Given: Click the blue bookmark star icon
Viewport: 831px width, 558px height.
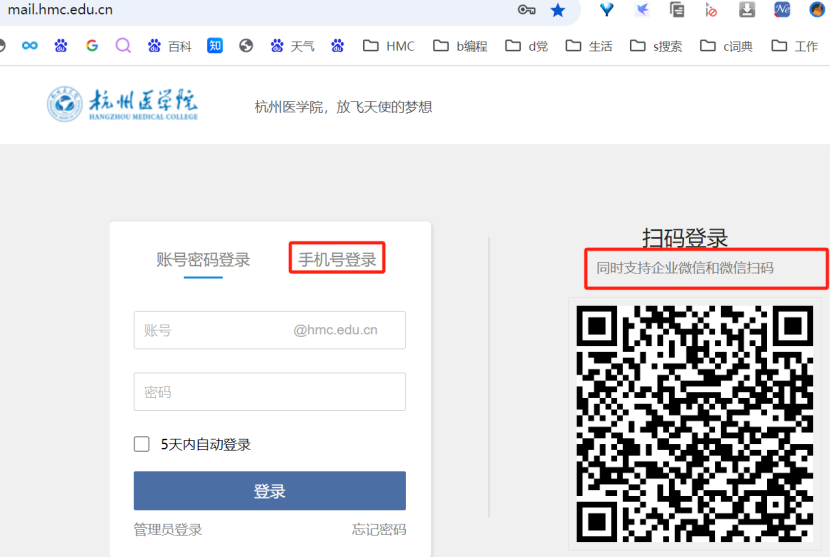Looking at the screenshot, I should click(558, 10).
